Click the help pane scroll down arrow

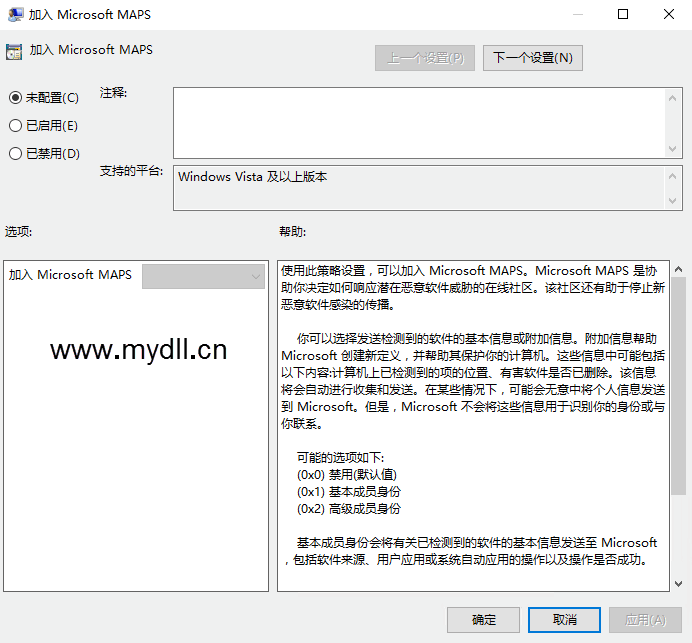[678, 583]
